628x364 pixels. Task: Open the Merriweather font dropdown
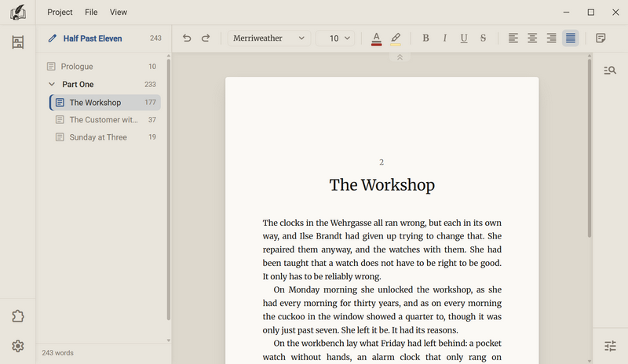click(268, 38)
